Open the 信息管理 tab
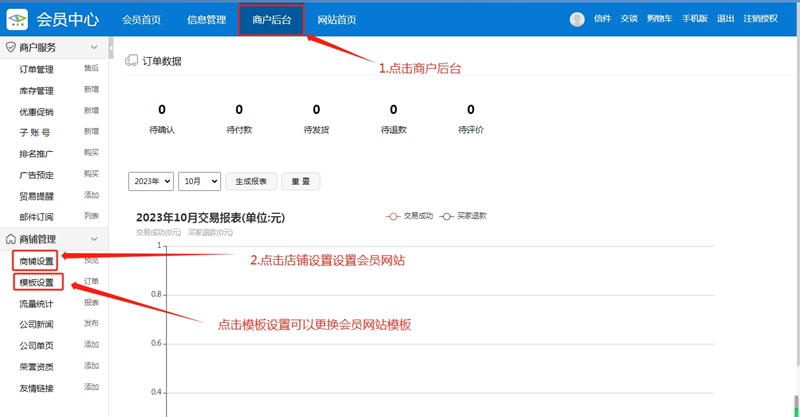The height and width of the screenshot is (417, 800). coord(206,19)
